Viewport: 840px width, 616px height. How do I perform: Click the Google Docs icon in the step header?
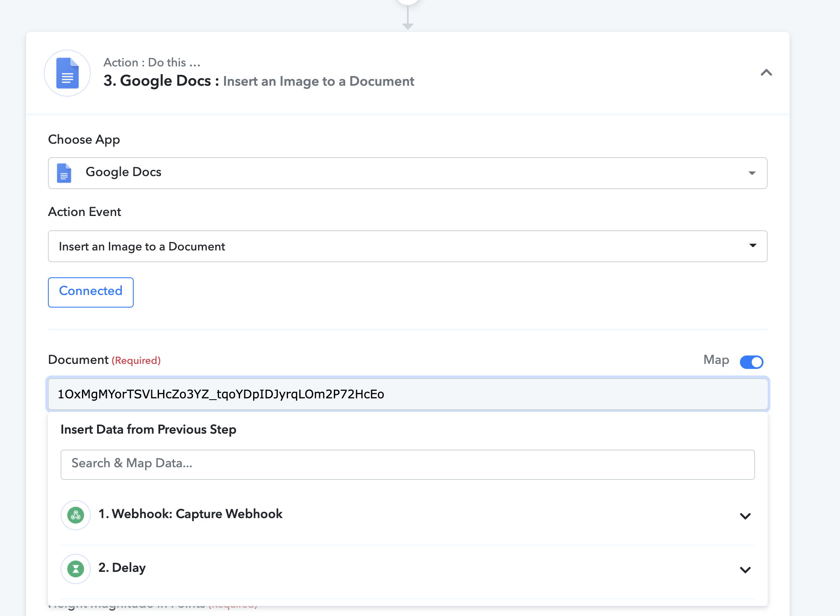[x=67, y=73]
